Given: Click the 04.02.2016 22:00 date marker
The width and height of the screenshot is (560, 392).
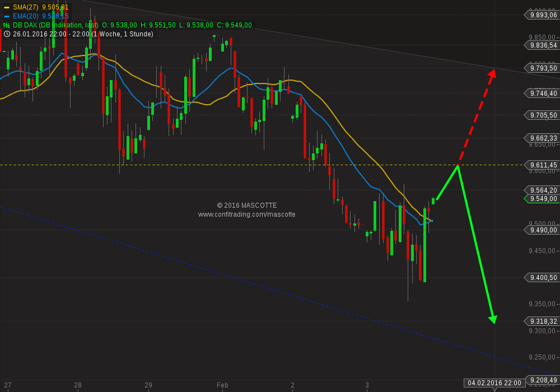Looking at the screenshot, I should pyautogui.click(x=494, y=383).
